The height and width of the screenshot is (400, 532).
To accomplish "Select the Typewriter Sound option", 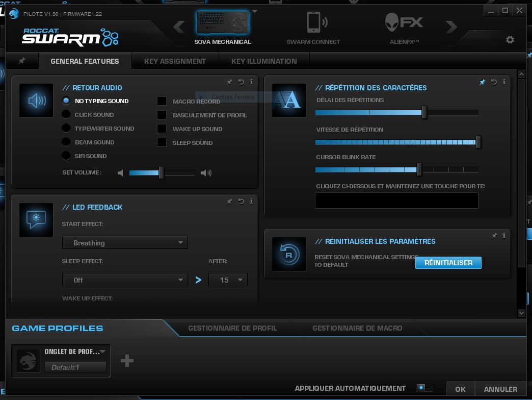I will pos(66,128).
